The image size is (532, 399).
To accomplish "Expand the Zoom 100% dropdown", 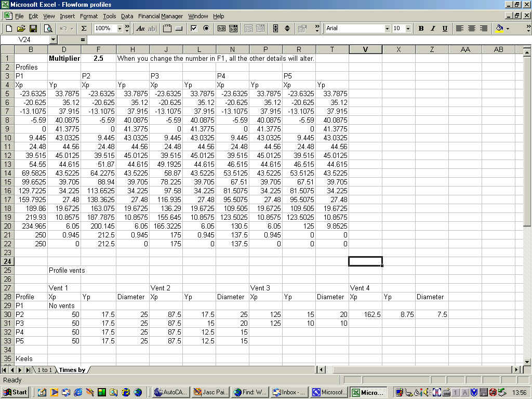I will pyautogui.click(x=119, y=29).
